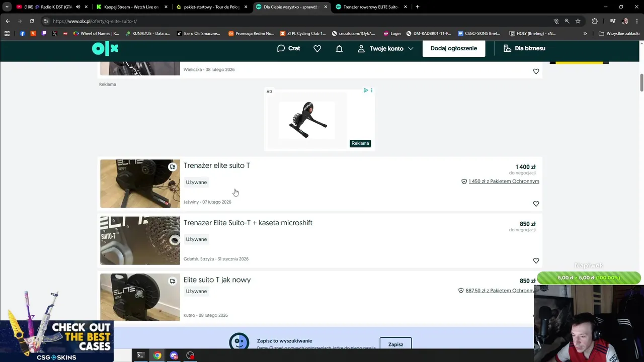Open the OBS icon in the taskbar

point(190,355)
